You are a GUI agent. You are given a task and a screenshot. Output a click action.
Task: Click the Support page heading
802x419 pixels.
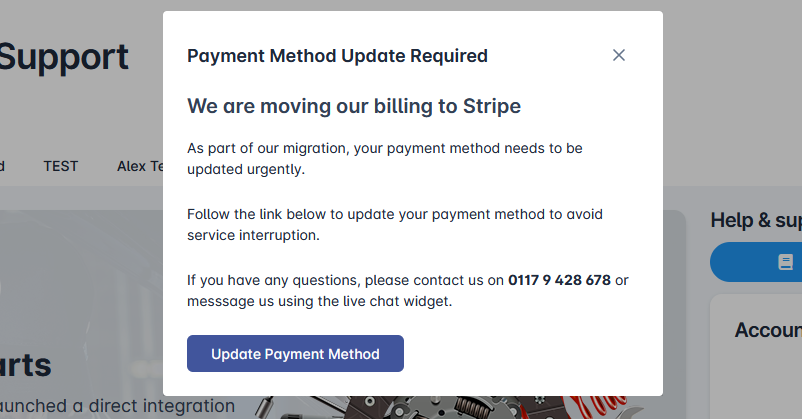[x=64, y=57]
